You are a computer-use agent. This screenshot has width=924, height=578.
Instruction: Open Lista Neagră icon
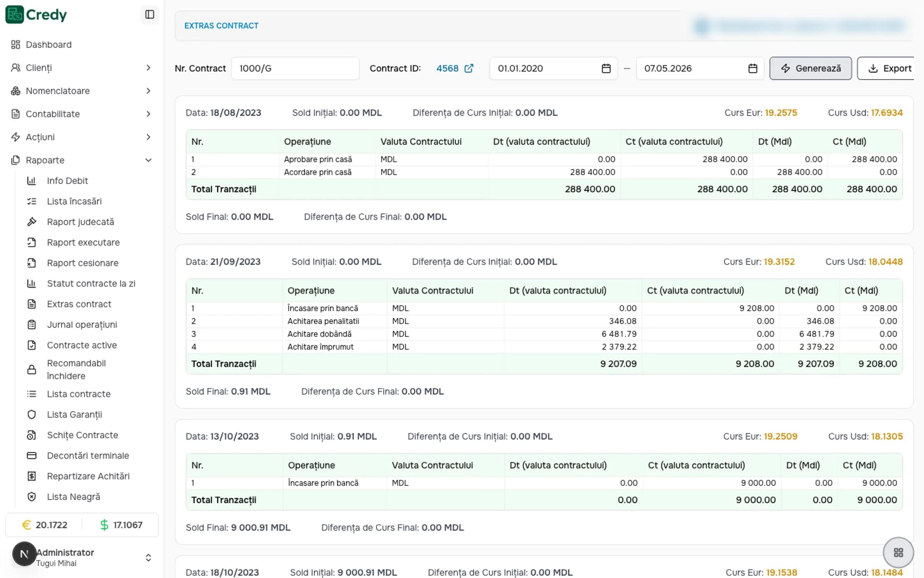pyautogui.click(x=31, y=497)
